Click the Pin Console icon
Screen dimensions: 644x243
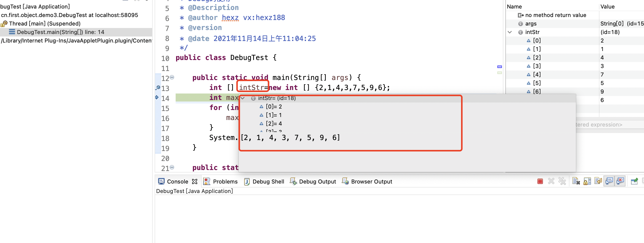tap(634, 181)
